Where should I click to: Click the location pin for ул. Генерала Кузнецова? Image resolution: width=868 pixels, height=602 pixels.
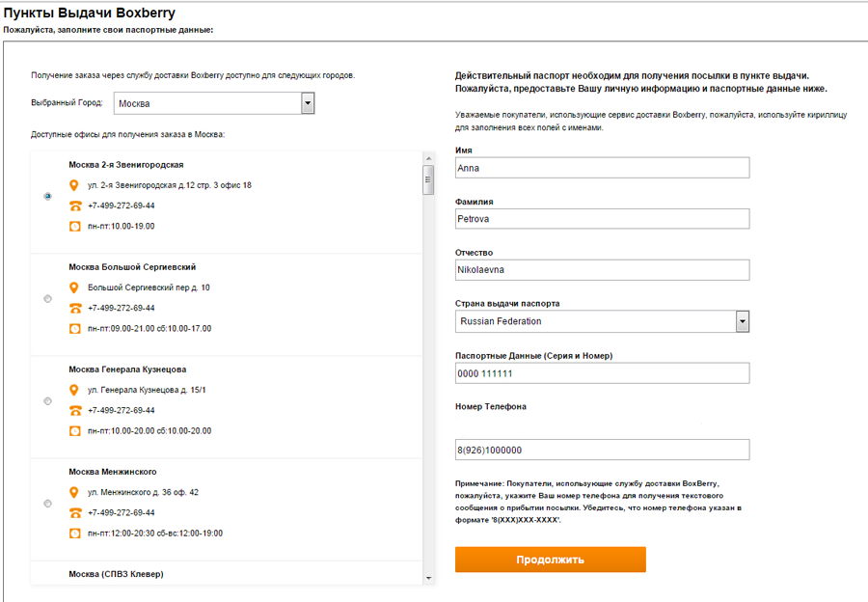click(x=73, y=390)
